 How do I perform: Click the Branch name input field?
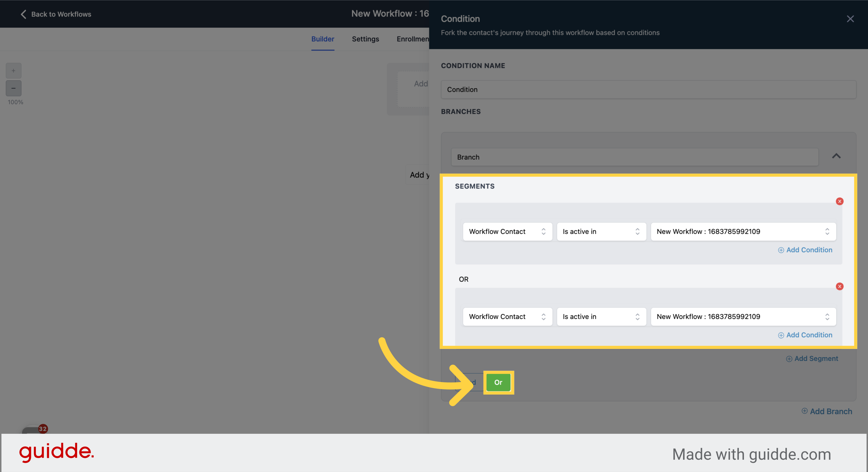click(635, 157)
